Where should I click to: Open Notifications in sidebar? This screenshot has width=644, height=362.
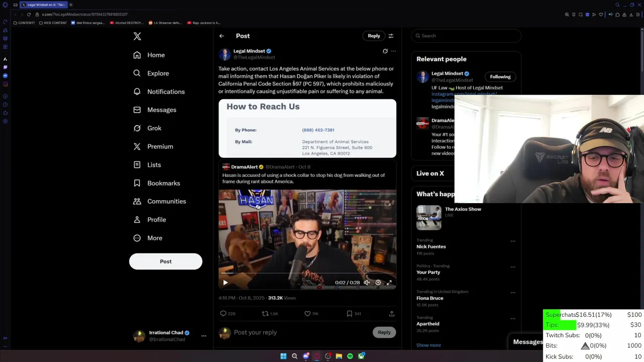159,92
